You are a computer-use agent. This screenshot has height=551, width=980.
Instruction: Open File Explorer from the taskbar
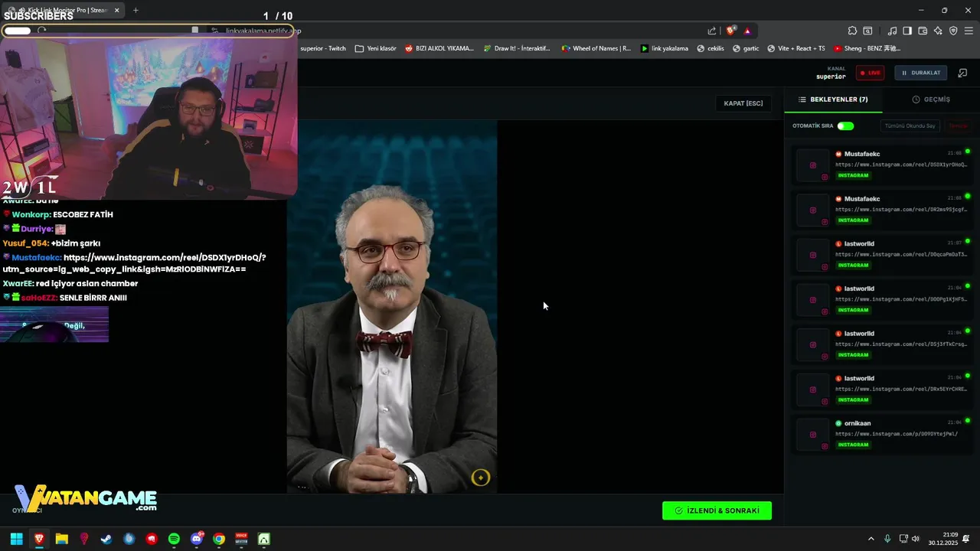pos(61,539)
